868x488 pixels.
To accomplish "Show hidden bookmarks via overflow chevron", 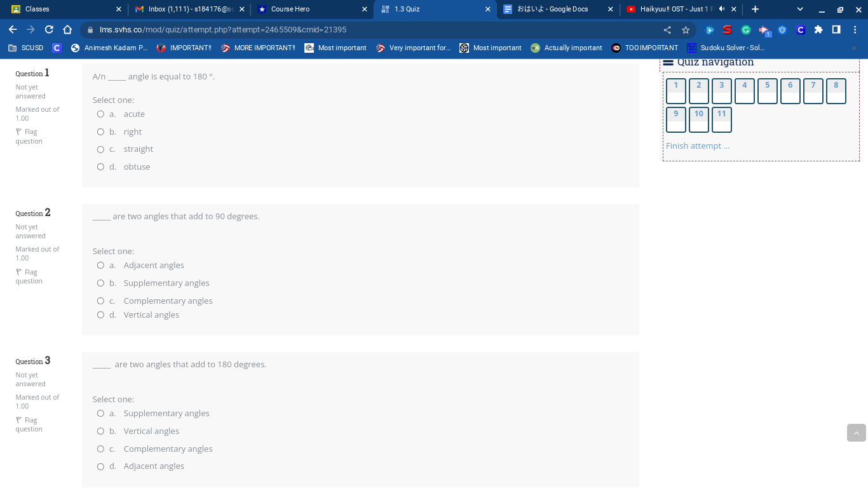I will coord(854,48).
